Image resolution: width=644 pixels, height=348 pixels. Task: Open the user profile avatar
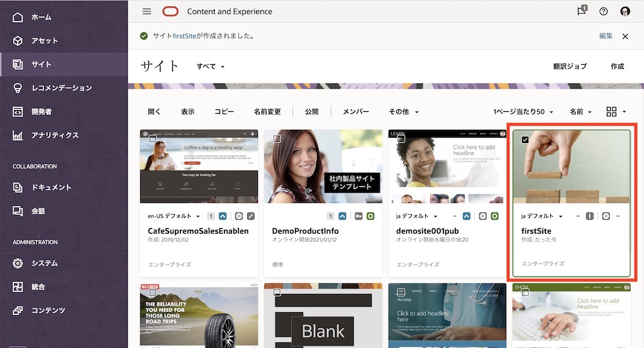(x=625, y=11)
